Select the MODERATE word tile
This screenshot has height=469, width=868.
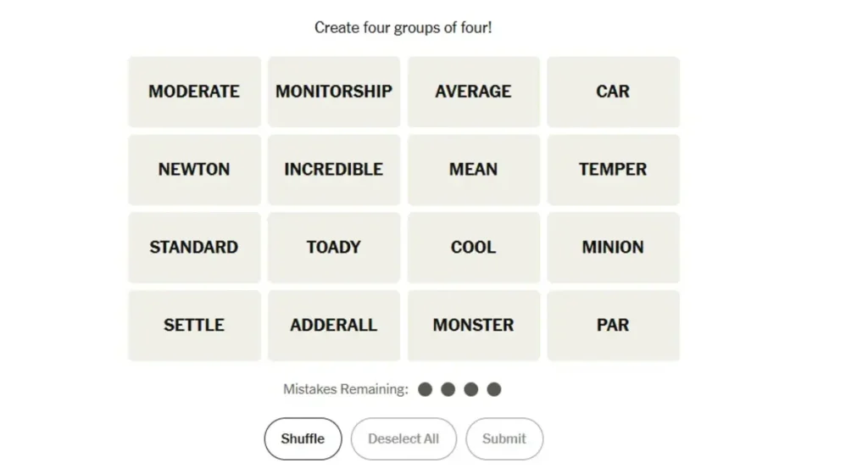(194, 92)
